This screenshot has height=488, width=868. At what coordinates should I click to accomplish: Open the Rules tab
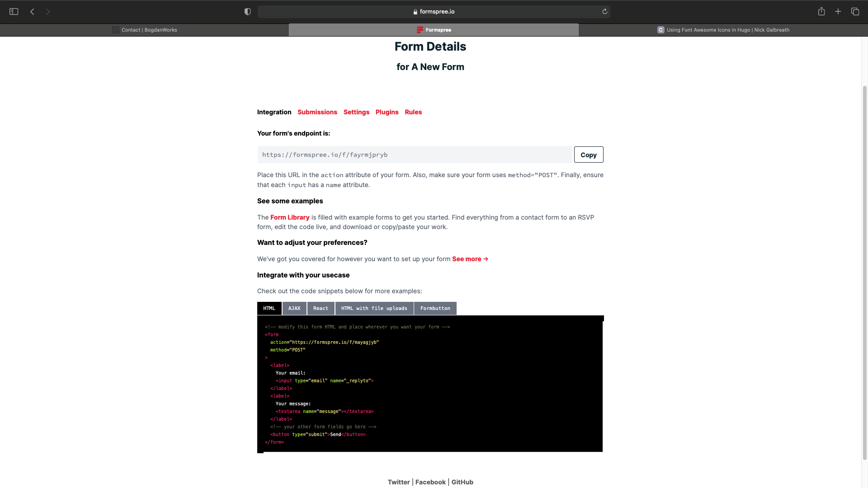(x=413, y=112)
